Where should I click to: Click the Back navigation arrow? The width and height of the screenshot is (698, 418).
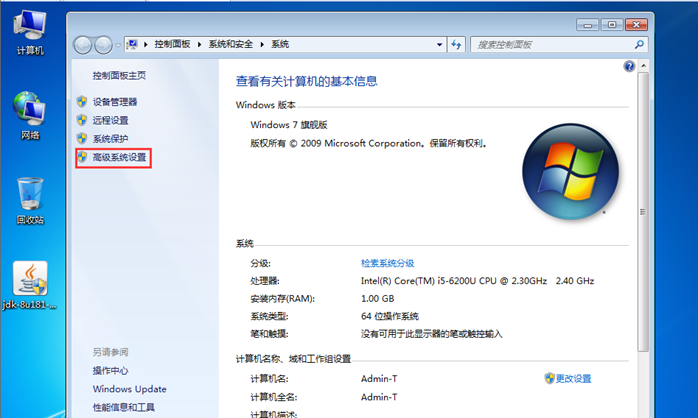tap(83, 45)
